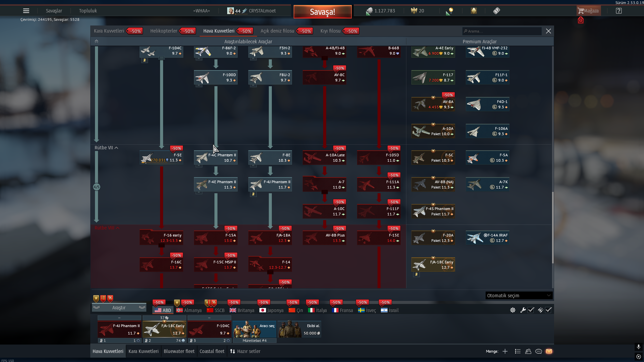Toggle the automatic ammo refill checkbox
This screenshot has width=644, height=362.
point(548,310)
